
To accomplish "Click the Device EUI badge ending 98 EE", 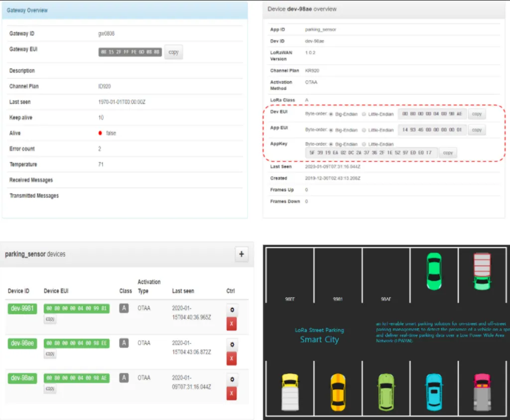I will coord(77,343).
